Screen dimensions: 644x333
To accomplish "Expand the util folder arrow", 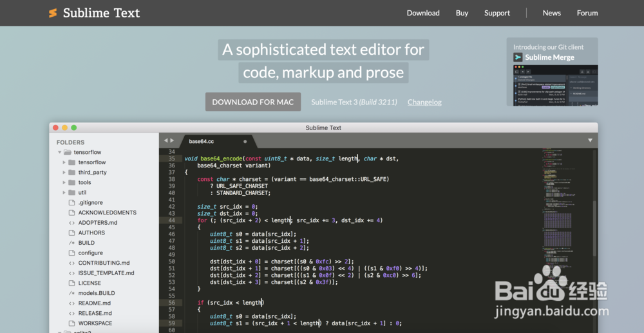I will [x=64, y=193].
